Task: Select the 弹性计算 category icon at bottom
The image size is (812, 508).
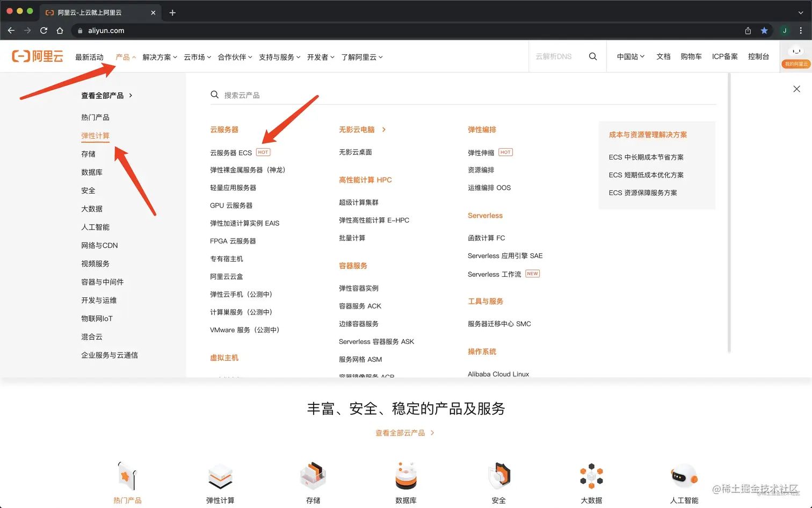Action: point(220,476)
